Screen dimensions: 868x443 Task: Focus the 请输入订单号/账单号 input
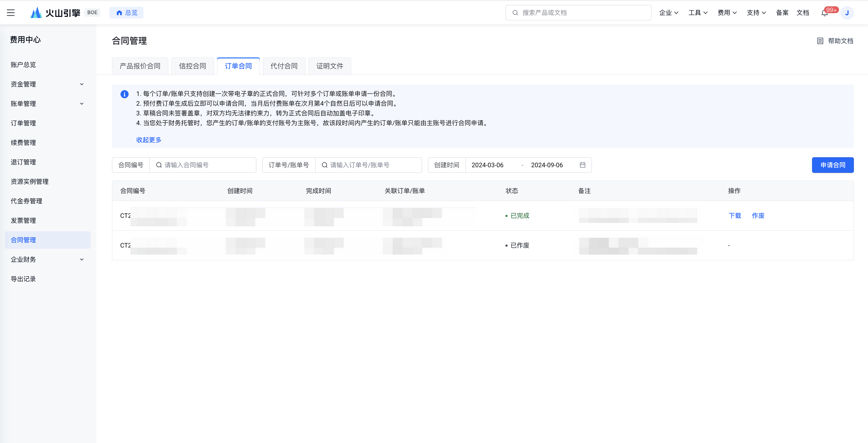point(368,165)
